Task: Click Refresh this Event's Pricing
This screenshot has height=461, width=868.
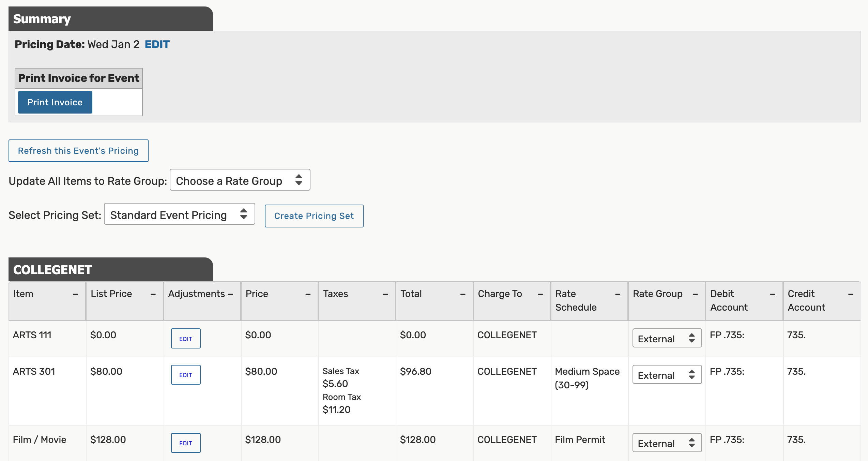Action: point(78,151)
